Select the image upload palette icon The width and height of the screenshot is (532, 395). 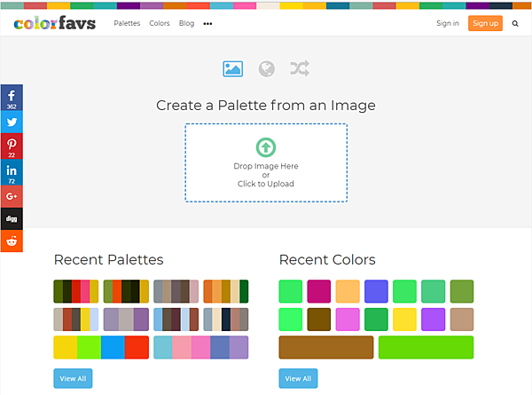[x=232, y=69]
